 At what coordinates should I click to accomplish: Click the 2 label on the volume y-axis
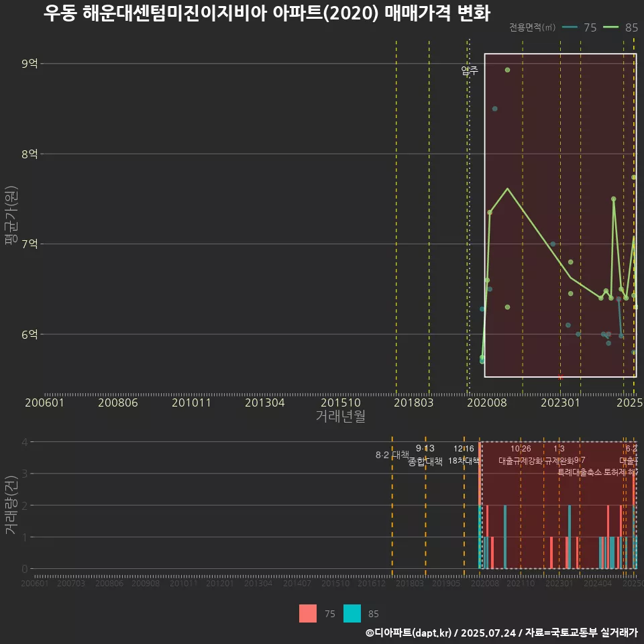click(x=25, y=505)
